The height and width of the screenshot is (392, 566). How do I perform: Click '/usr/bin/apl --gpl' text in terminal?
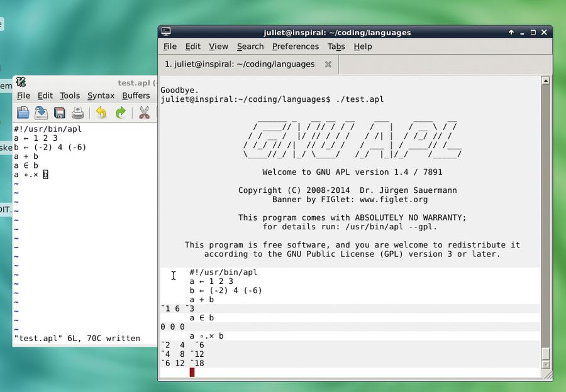tap(390, 227)
